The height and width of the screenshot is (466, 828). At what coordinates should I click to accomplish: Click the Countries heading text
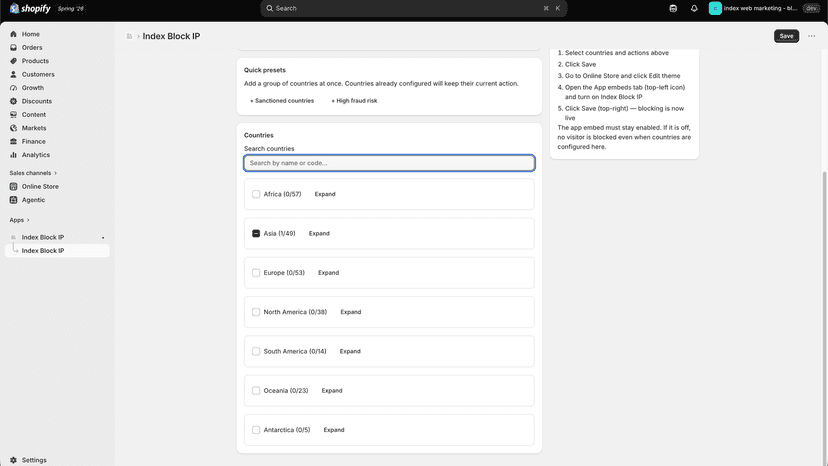[x=259, y=135]
